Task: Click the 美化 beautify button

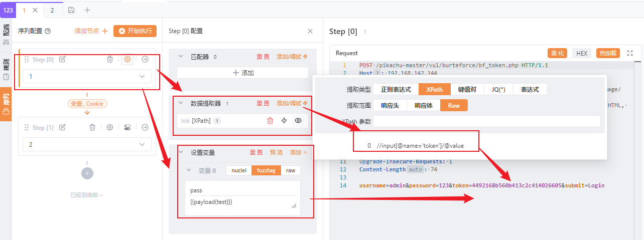Action: (x=557, y=53)
